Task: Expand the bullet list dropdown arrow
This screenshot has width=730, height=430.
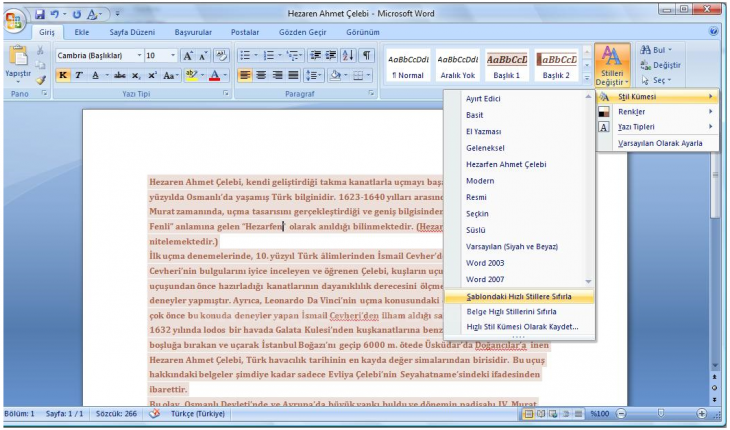Action: click(x=255, y=55)
